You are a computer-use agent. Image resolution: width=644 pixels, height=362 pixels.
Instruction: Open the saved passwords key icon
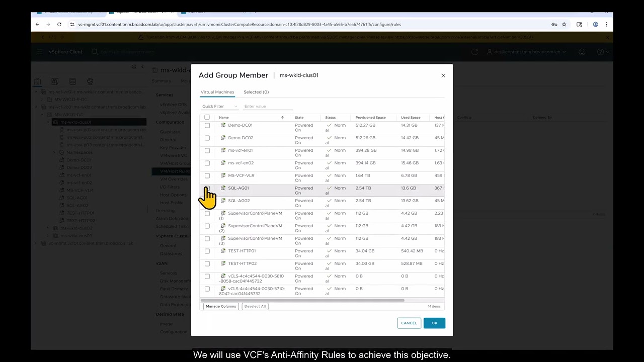554,24
